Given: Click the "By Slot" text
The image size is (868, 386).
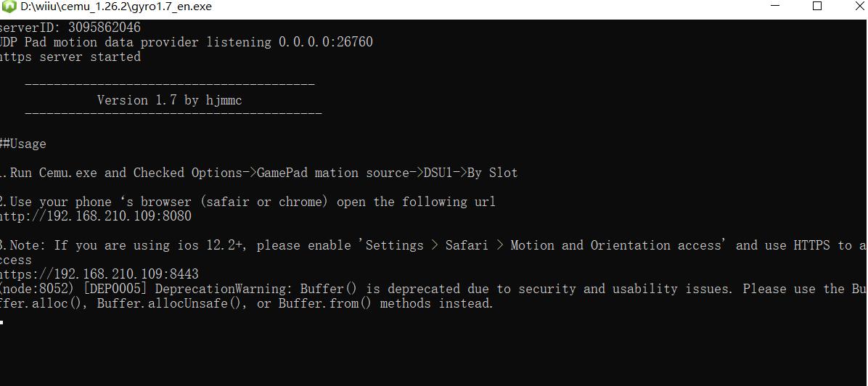Looking at the screenshot, I should (x=492, y=173).
